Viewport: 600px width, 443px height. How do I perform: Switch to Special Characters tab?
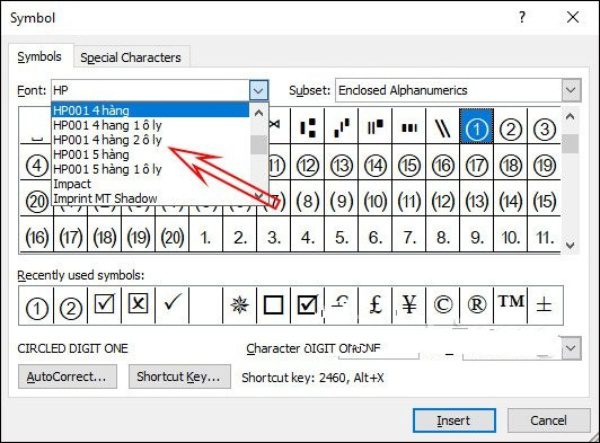tap(130, 58)
